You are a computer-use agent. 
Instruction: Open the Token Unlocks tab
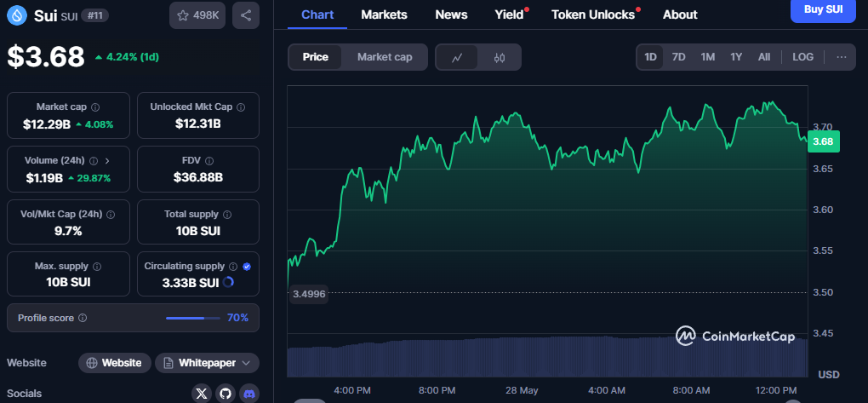pyautogui.click(x=593, y=15)
